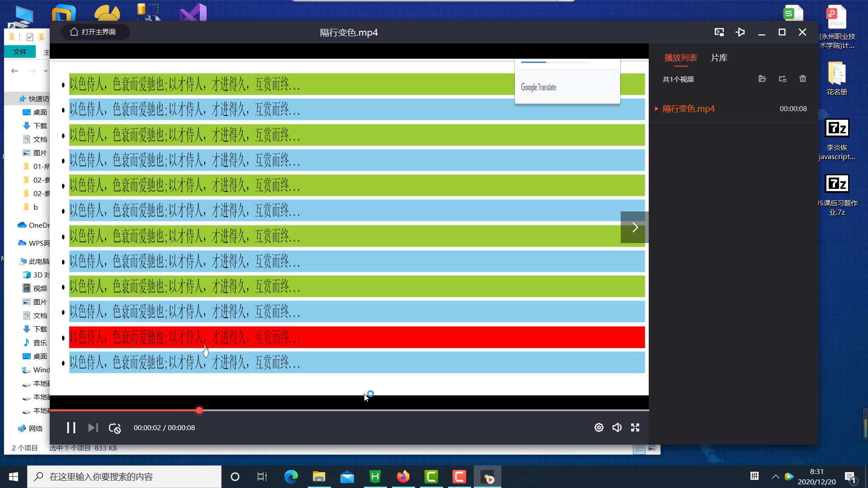Toggle the loop playback mode icon
This screenshot has width=868, height=488.
(x=115, y=428)
